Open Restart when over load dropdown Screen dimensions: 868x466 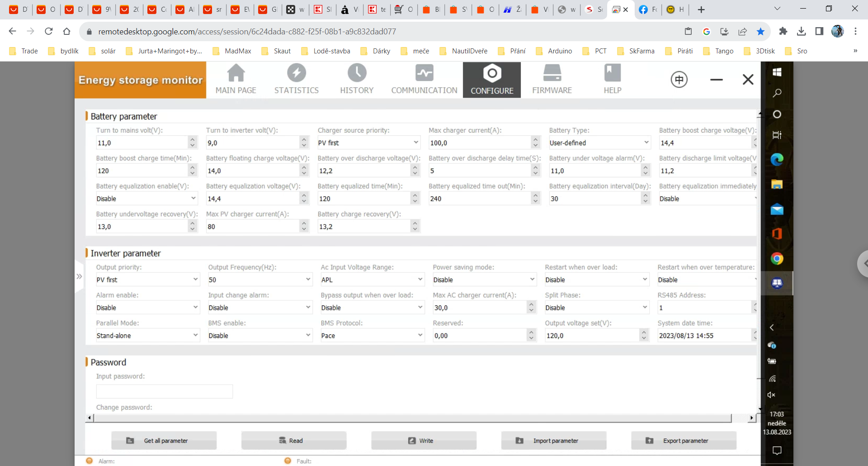coord(597,280)
